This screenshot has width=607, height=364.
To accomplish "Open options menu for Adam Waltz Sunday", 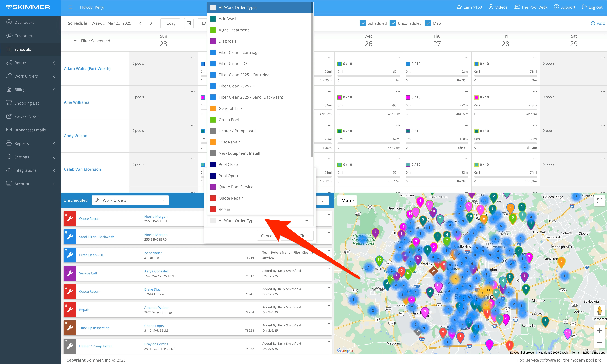I will (193, 58).
